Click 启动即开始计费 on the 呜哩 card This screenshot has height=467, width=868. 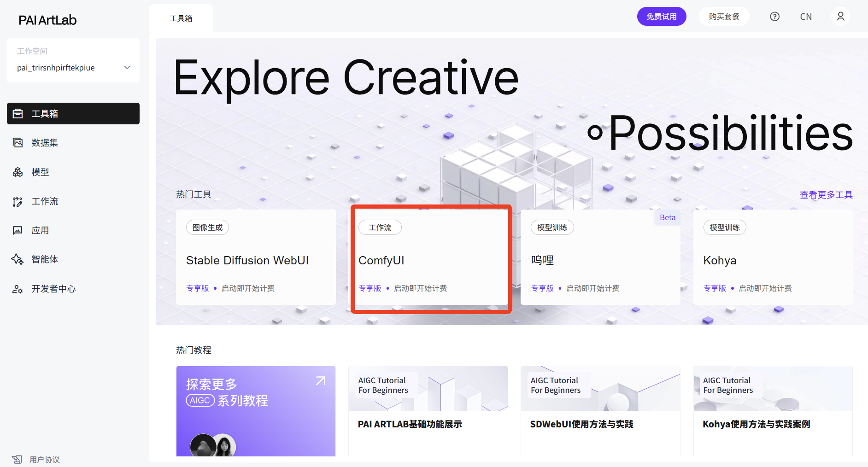point(593,288)
